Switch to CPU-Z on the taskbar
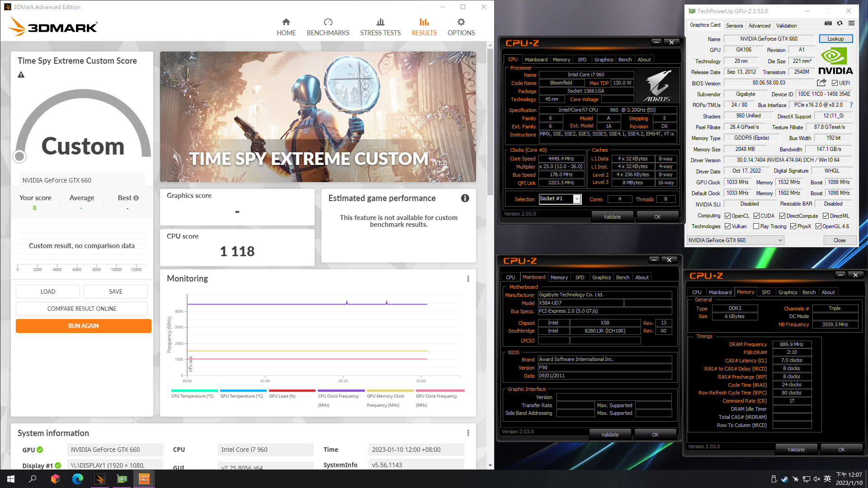 [x=144, y=479]
